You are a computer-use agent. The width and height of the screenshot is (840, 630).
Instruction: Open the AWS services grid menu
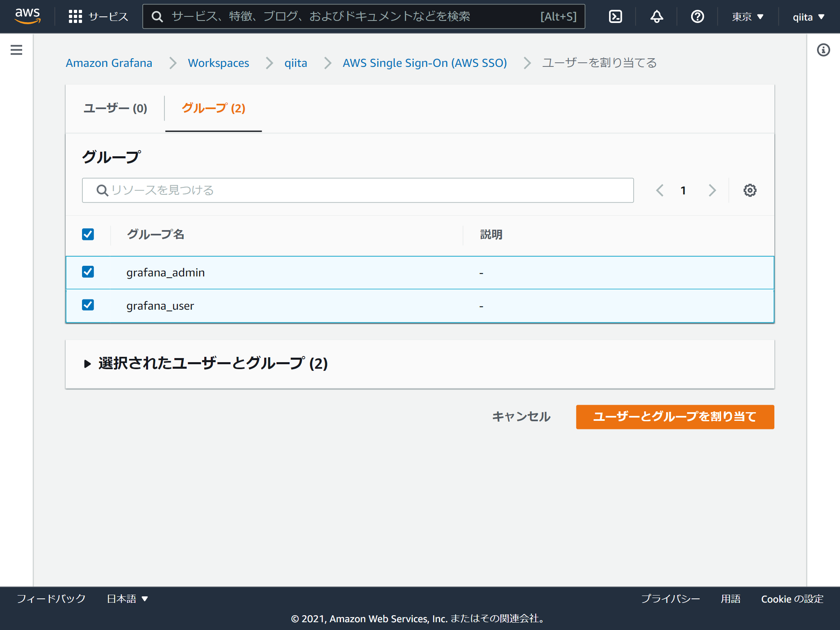76,16
